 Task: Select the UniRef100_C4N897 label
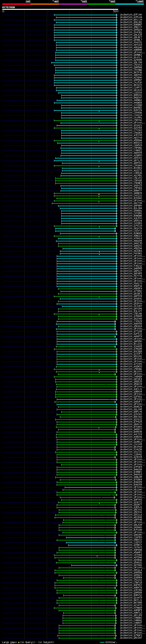pos(131,623)
